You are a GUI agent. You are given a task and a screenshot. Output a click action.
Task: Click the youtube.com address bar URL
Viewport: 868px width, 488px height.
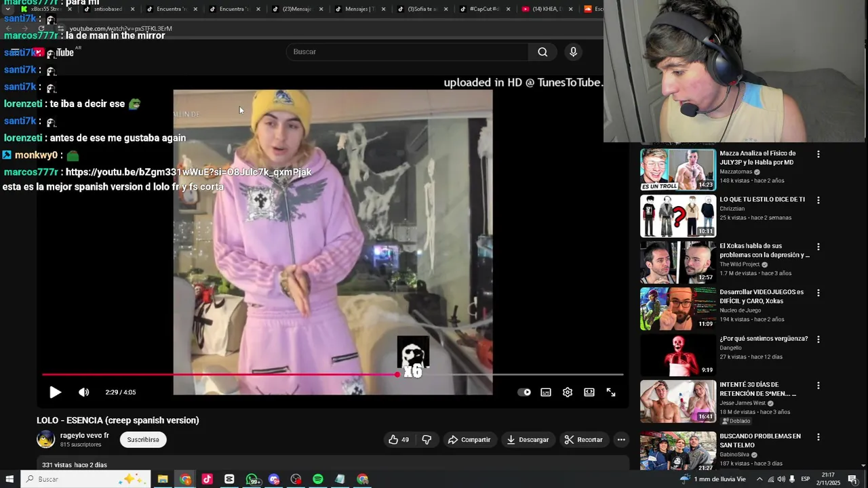tap(121, 28)
